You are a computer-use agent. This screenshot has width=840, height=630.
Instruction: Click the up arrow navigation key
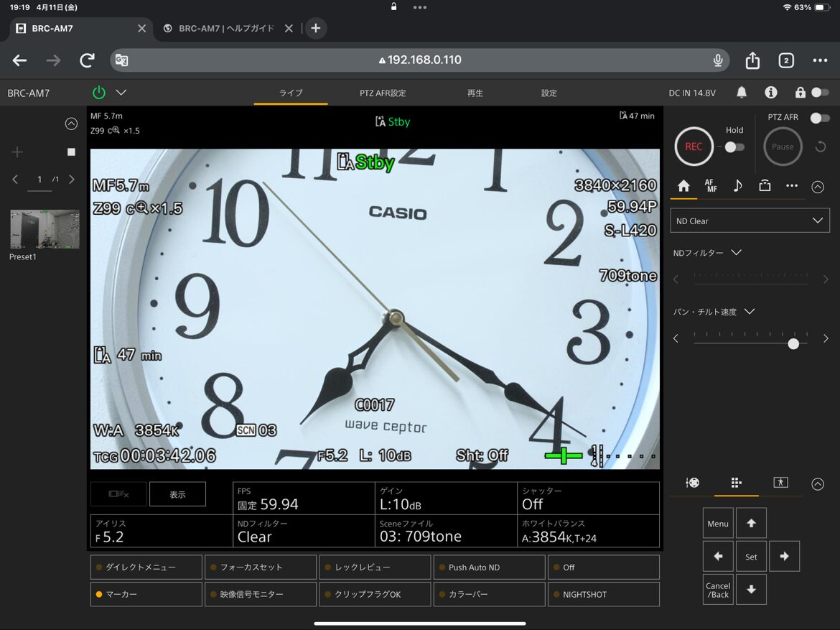tap(751, 523)
